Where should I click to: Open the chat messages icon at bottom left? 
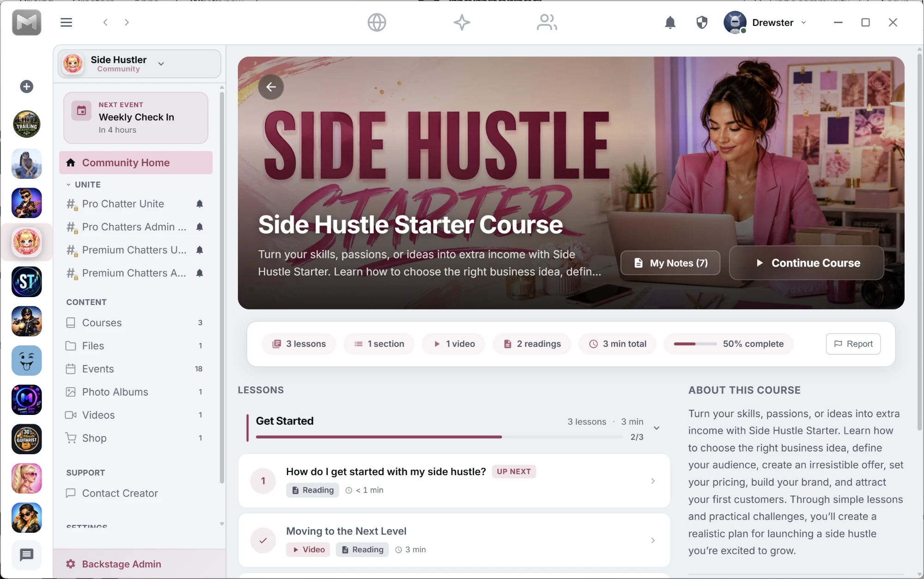(26, 555)
